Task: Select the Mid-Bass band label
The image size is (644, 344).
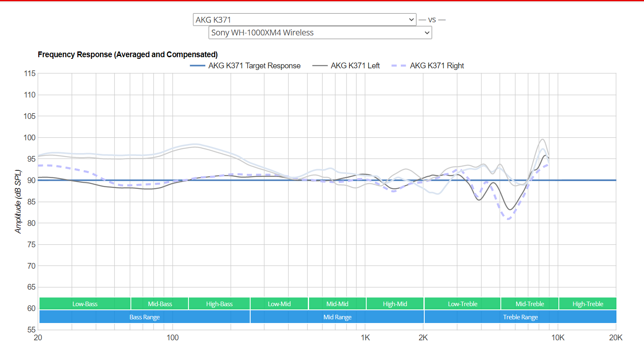Action: click(x=160, y=304)
